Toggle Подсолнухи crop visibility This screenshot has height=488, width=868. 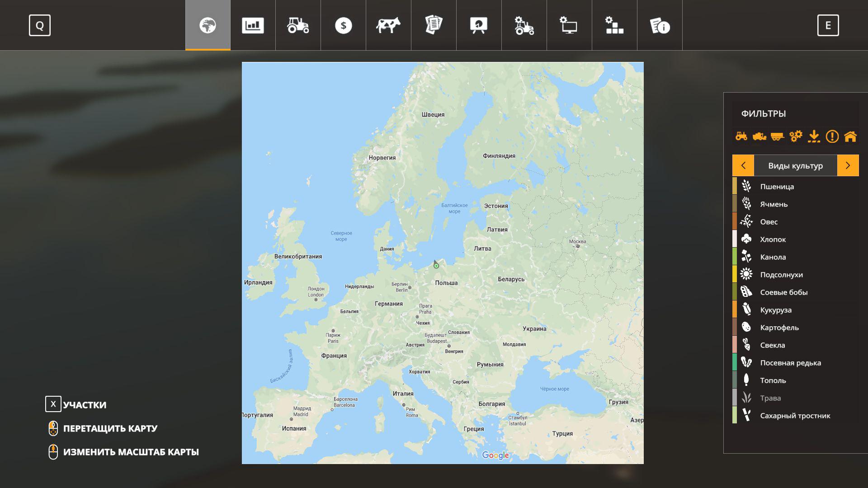click(x=781, y=275)
